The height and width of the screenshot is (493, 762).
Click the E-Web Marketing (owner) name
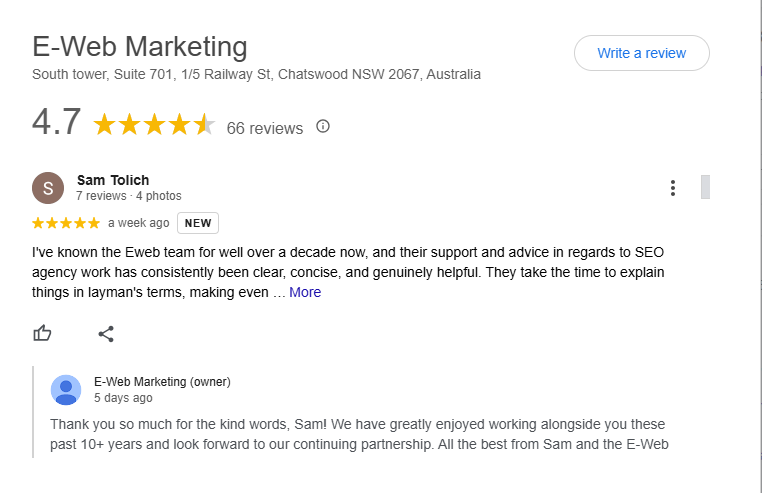[x=162, y=382]
